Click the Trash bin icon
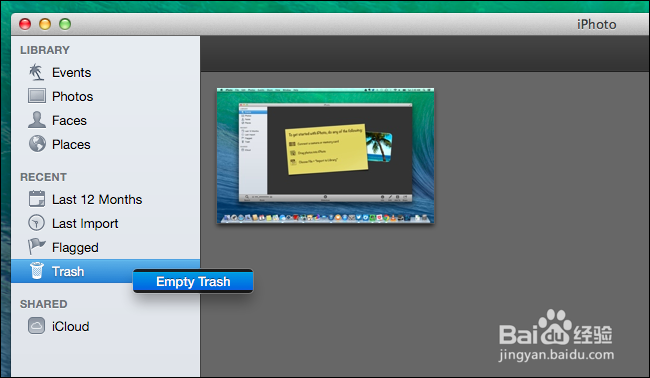 pos(37,271)
